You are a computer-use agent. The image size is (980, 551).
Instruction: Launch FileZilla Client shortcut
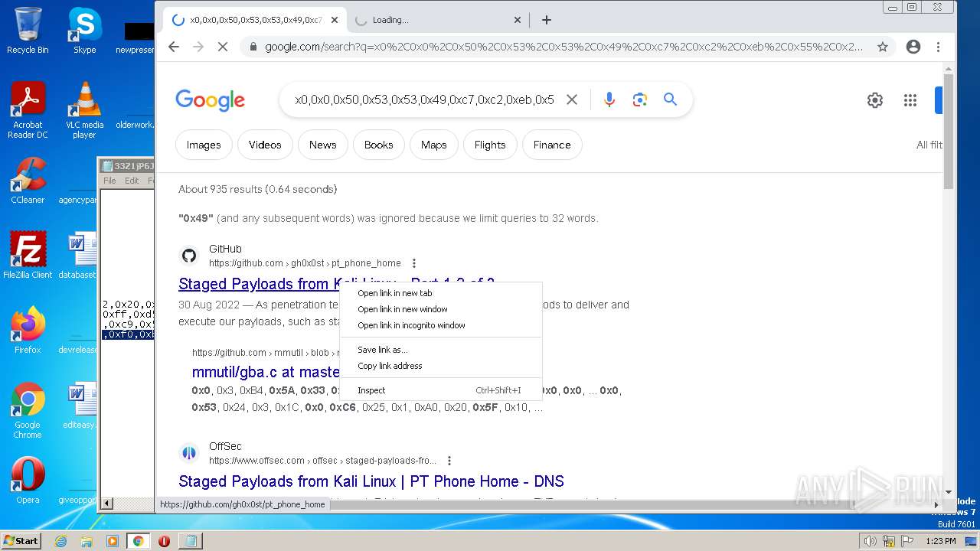(28, 256)
